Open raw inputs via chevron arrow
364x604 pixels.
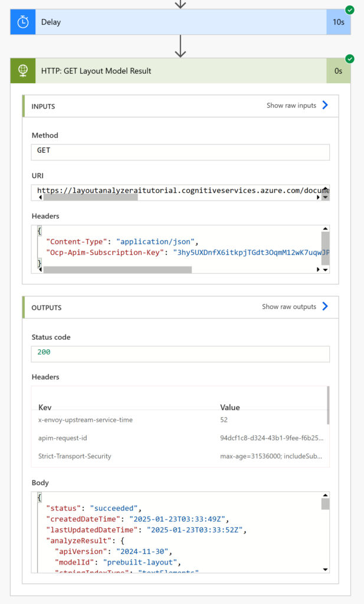pyautogui.click(x=325, y=105)
